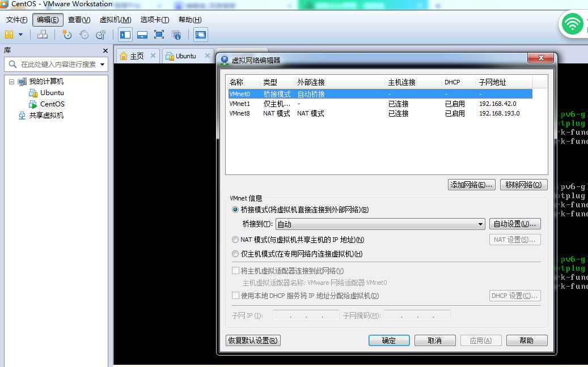Open the 帮助(H) menu
Image resolution: width=588 pixels, height=367 pixels.
[x=190, y=20]
